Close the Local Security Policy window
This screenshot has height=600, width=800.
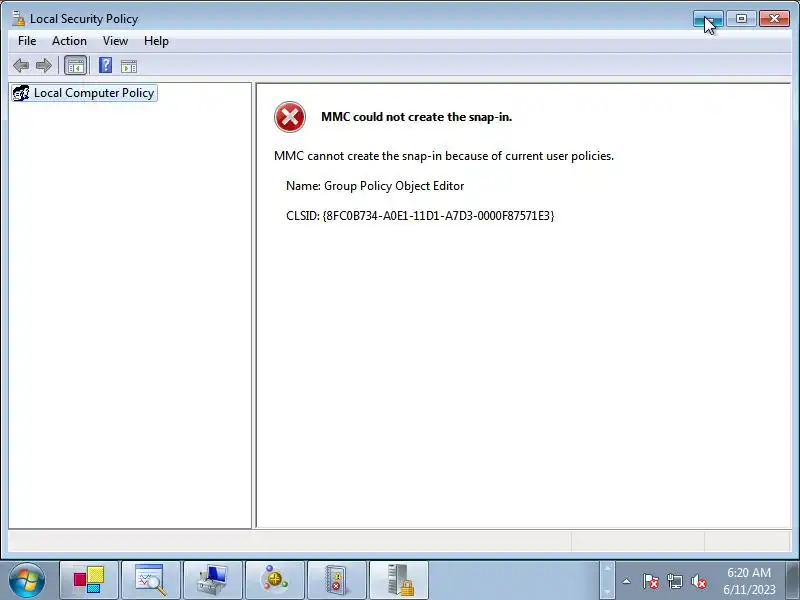[x=774, y=19]
